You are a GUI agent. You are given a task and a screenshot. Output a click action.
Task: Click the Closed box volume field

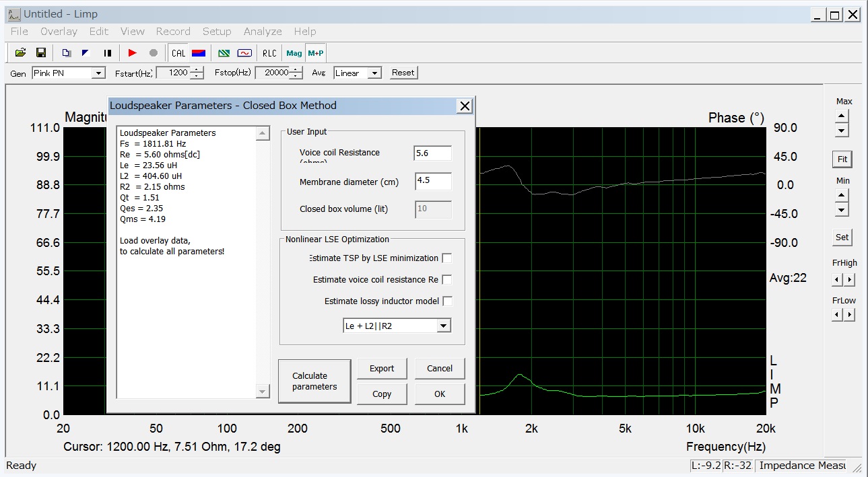[433, 209]
